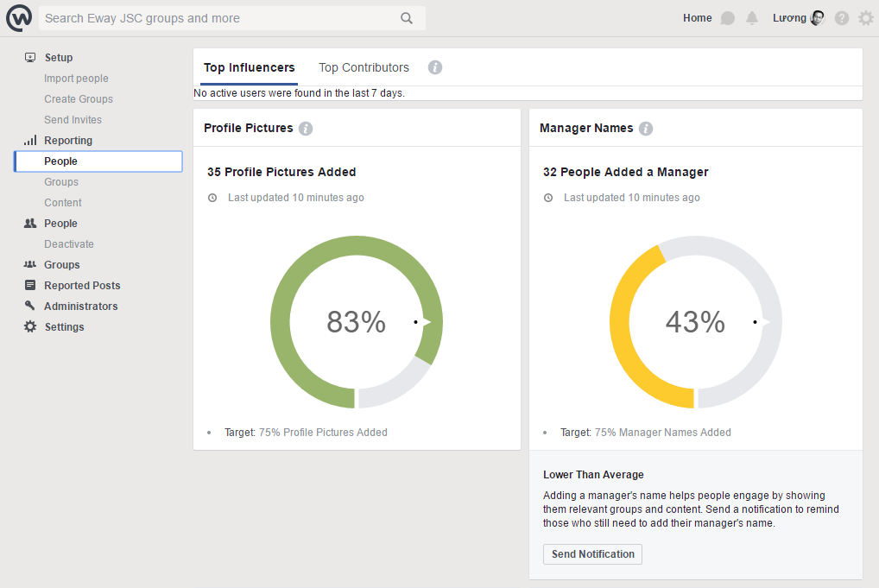Click info icon beside Manager Names
879x588 pixels.
[646, 129]
